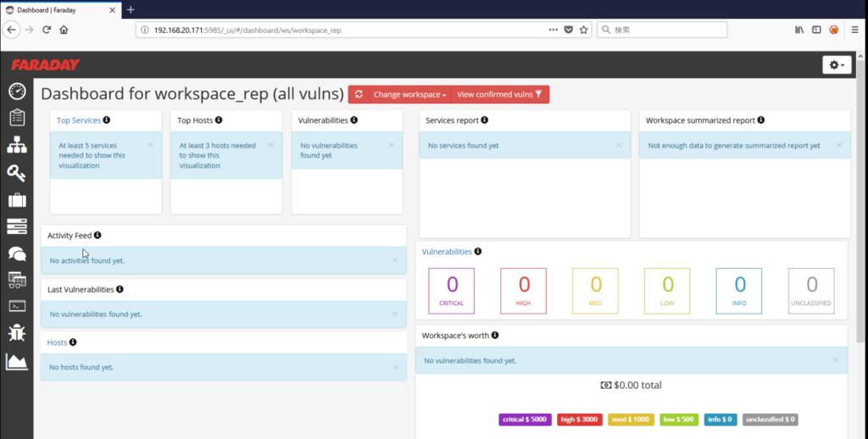Click the red 'high $ 3000' badge
The image size is (868, 439).
pyautogui.click(x=580, y=420)
